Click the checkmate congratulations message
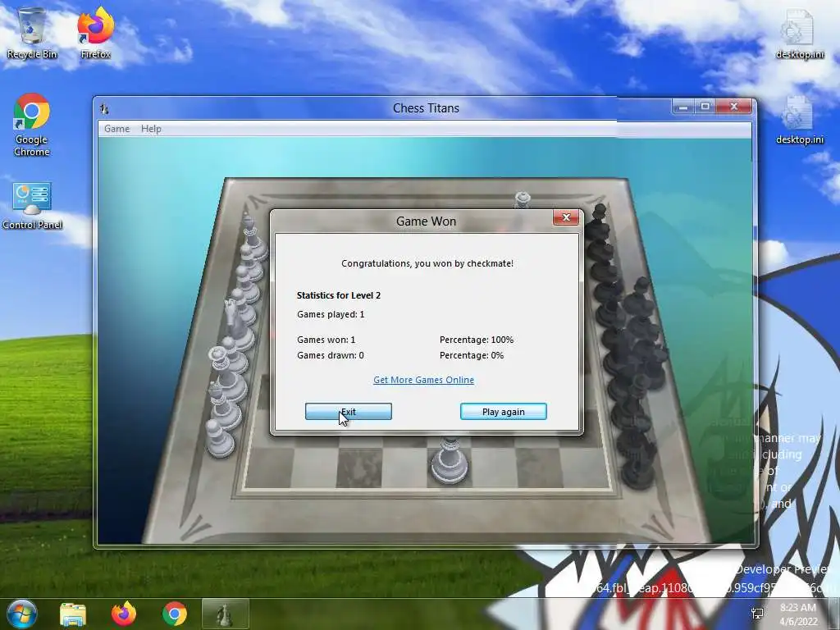 click(x=427, y=263)
